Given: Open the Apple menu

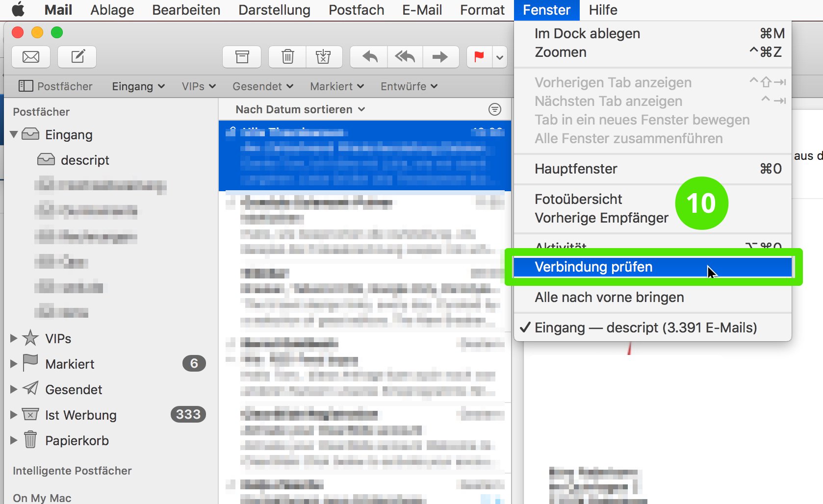Looking at the screenshot, I should [x=18, y=10].
